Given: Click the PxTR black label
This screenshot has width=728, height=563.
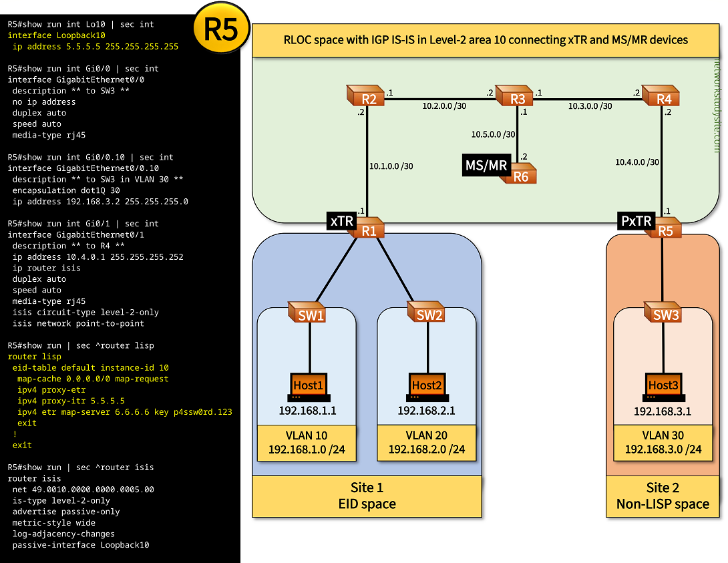Looking at the screenshot, I should click(636, 220).
